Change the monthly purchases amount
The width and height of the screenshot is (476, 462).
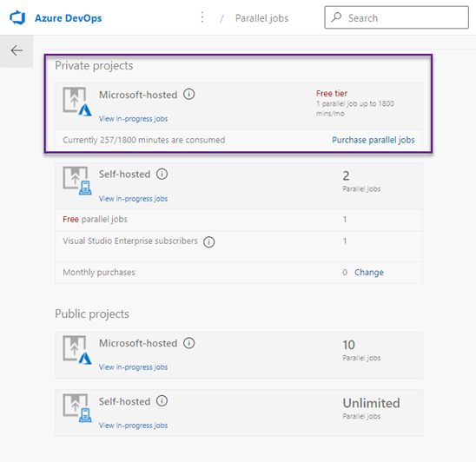(369, 273)
